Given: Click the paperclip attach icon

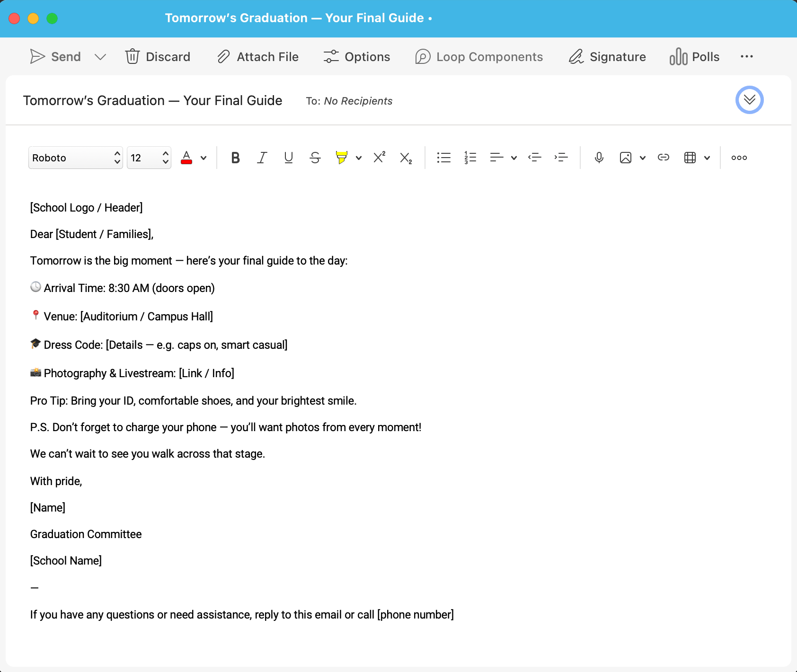Looking at the screenshot, I should (223, 57).
